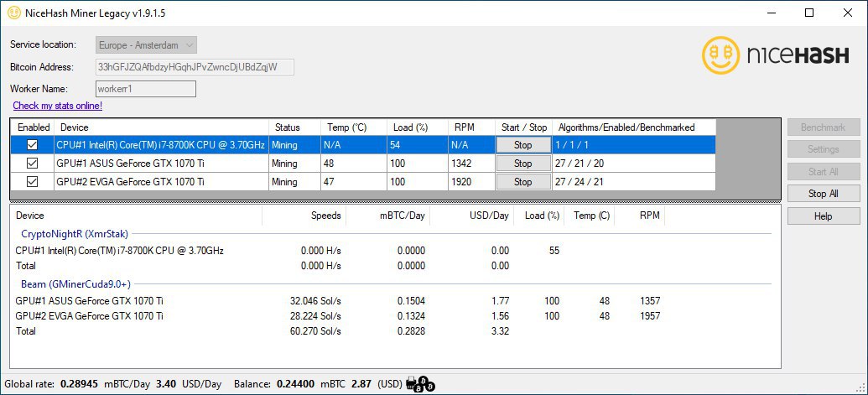Click the Beam (GMinerCuda9.0+) group heading

[75, 284]
